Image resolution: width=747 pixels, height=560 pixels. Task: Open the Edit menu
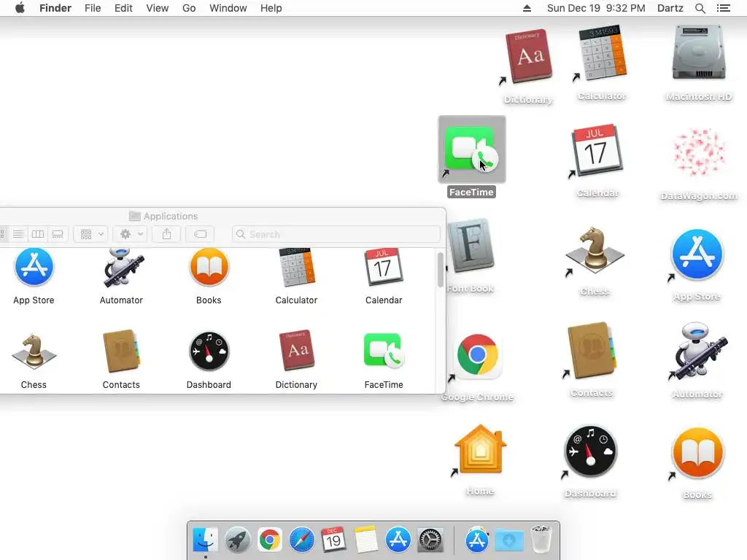(x=123, y=8)
